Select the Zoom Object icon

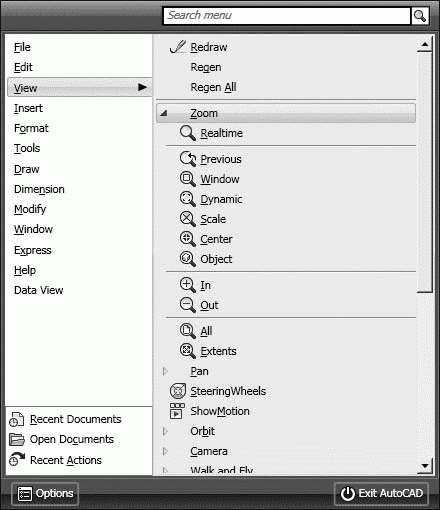pyautogui.click(x=188, y=259)
